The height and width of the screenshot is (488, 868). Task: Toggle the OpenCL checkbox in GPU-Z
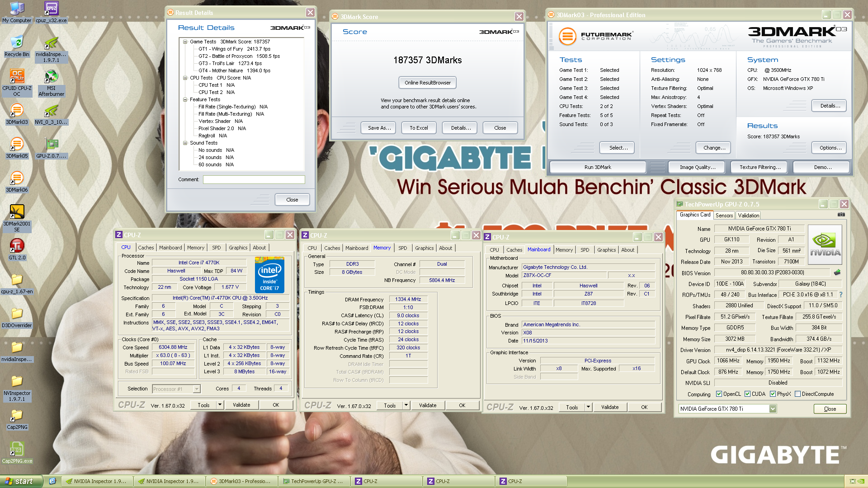click(719, 394)
